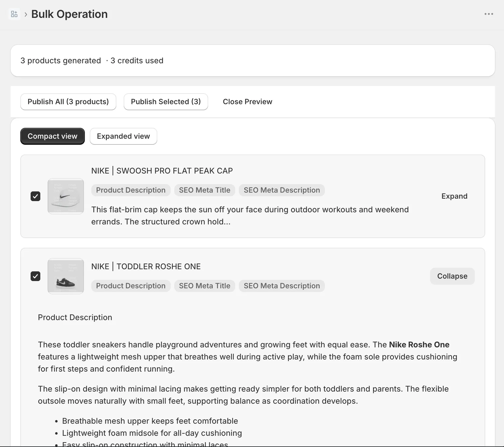
Task: Uncheck the Toddler Roshe One checkbox
Action: [35, 276]
